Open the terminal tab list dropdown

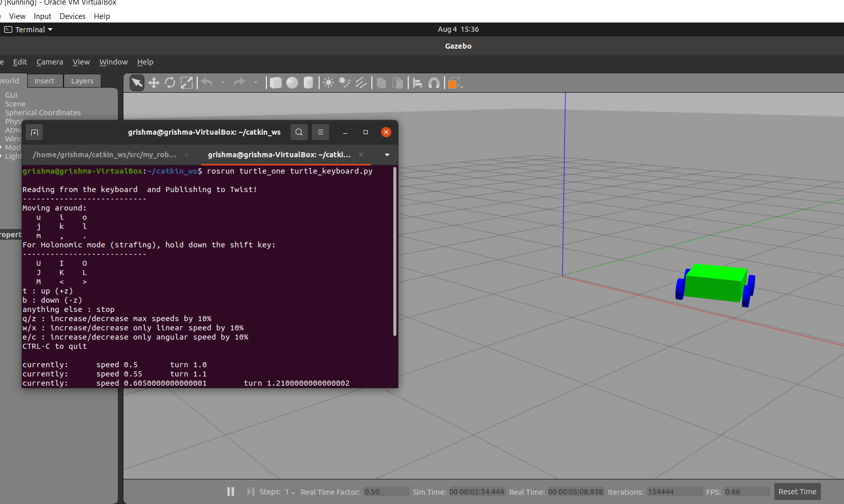coord(387,155)
